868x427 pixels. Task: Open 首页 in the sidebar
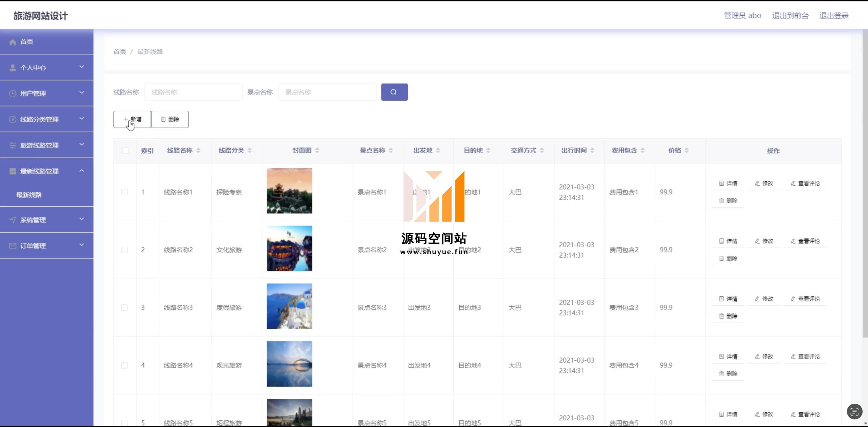click(46, 42)
